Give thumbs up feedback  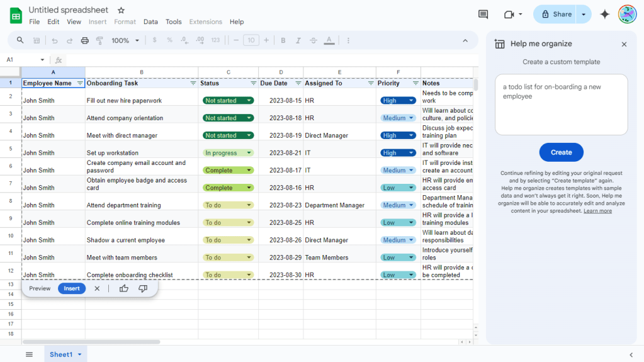point(123,288)
